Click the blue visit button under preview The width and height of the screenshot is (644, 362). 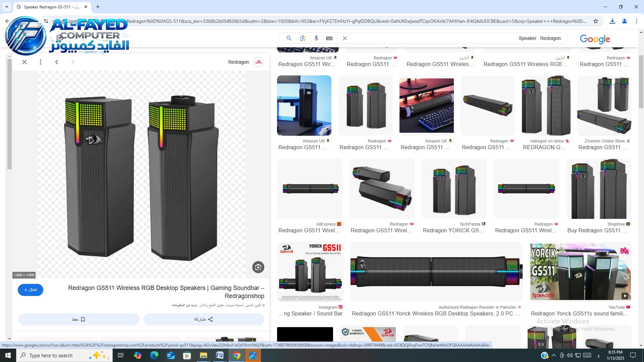31,290
